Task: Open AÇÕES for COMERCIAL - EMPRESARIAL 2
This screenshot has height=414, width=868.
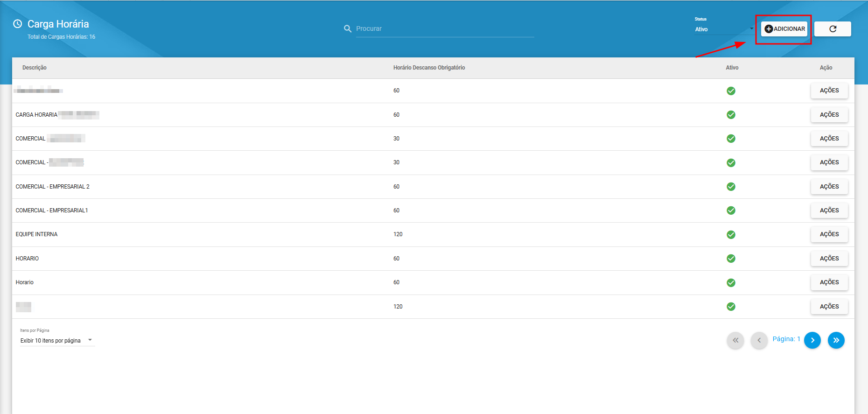Action: (829, 187)
